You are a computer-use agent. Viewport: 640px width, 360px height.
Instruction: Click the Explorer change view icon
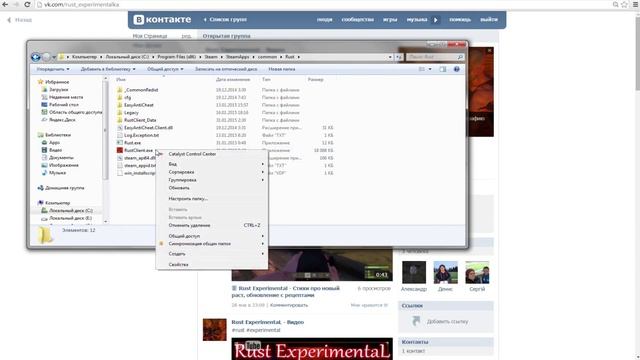[x=422, y=69]
